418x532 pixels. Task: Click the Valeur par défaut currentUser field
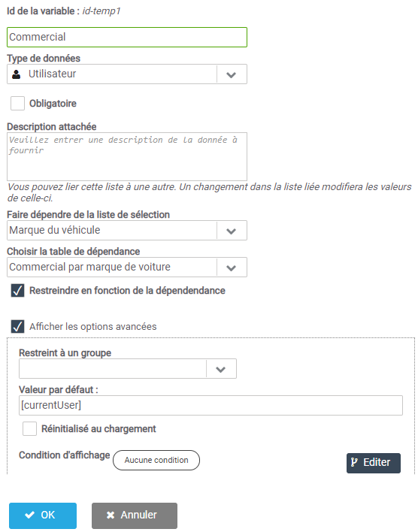coord(211,405)
